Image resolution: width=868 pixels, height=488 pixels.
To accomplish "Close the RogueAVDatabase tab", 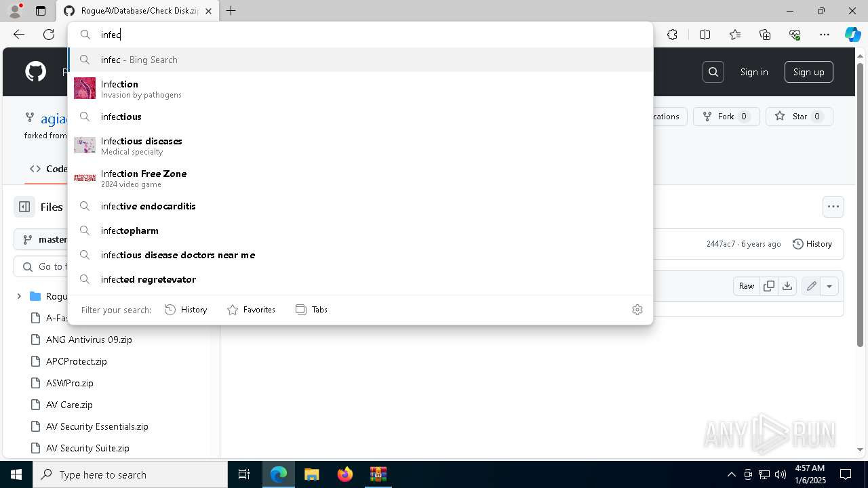I will (208, 11).
